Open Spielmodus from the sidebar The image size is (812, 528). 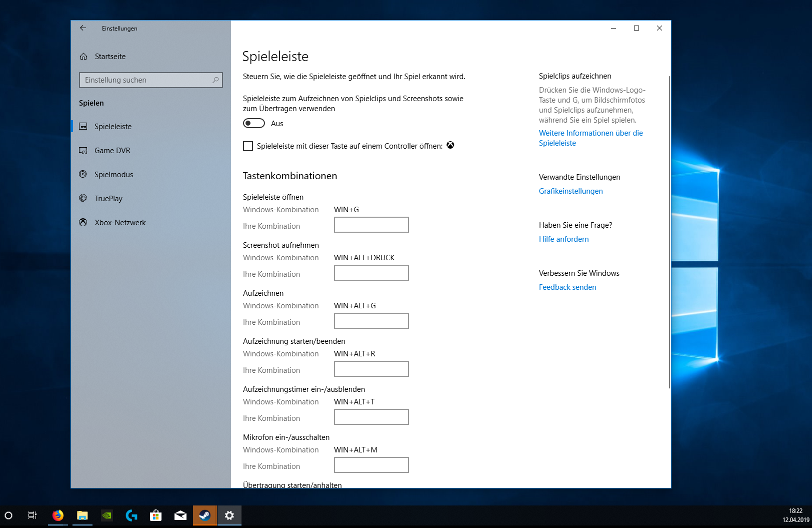click(113, 175)
